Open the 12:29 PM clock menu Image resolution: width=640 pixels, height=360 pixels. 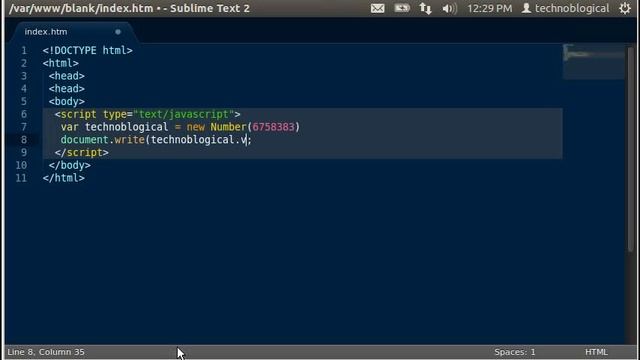pos(489,8)
